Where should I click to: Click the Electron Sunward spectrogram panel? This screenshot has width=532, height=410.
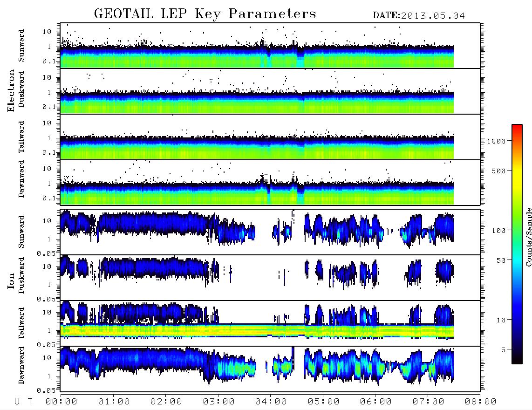(x=270, y=46)
